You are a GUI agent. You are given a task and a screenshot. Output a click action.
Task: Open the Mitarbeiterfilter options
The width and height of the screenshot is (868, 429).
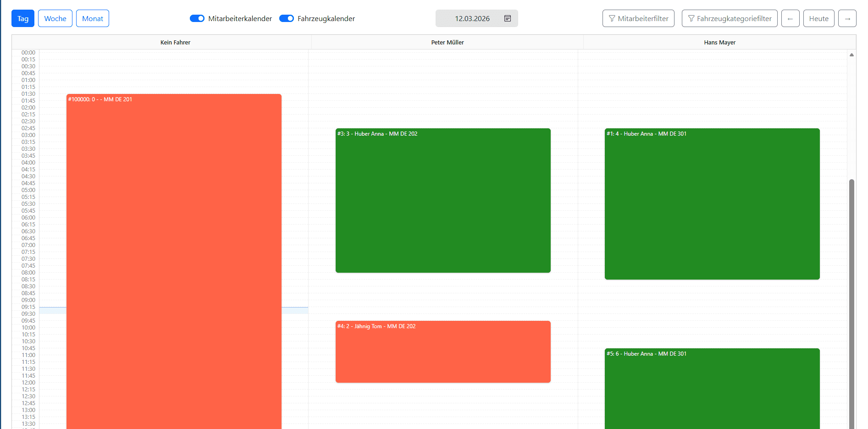coord(638,18)
